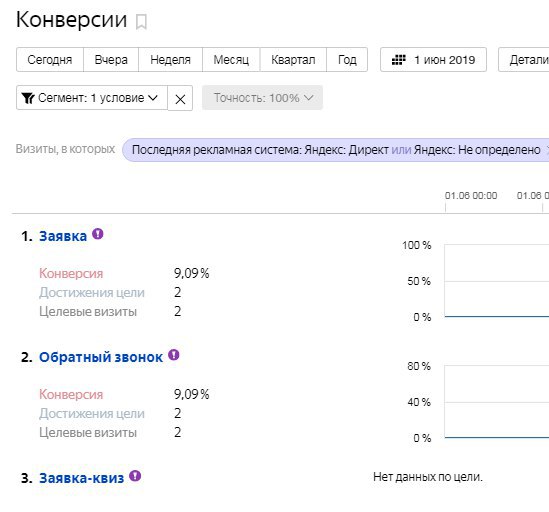Viewport: 549px width, 512px height.
Task: Click the 01.06 00:00 timeline label
Action: 471,195
